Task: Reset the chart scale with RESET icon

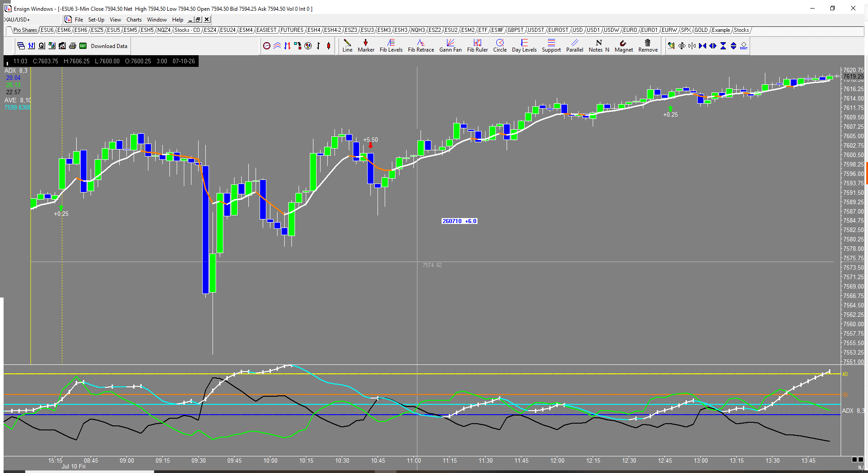Action: [x=744, y=46]
